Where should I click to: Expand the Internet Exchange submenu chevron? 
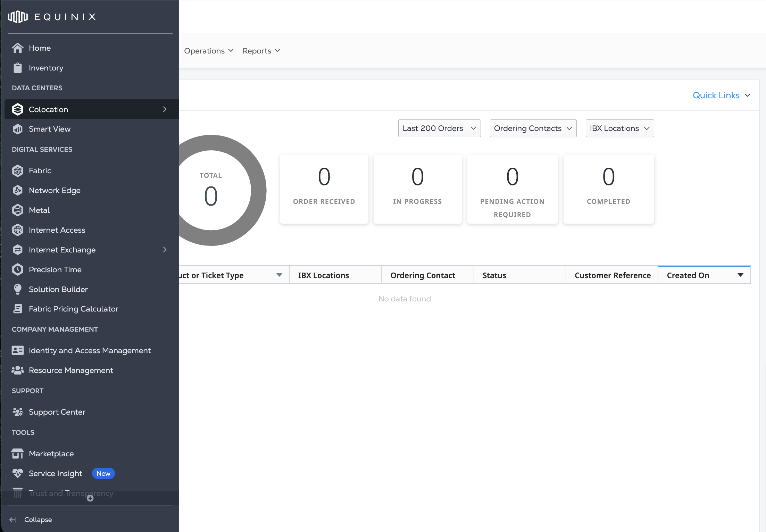tap(165, 250)
